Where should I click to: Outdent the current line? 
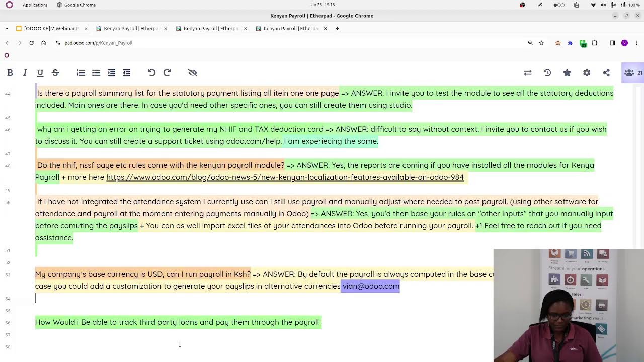point(126,73)
